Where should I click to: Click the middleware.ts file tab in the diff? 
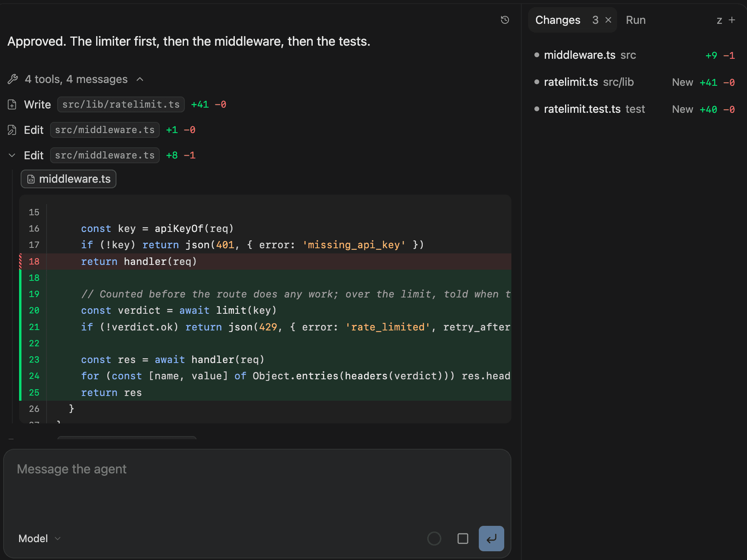[x=68, y=179]
